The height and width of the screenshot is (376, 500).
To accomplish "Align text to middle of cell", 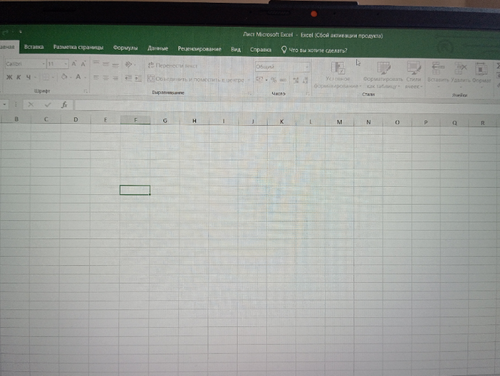I will [x=106, y=64].
